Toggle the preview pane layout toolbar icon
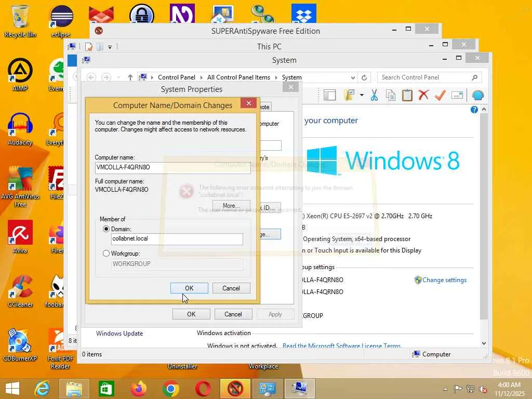 click(329, 96)
